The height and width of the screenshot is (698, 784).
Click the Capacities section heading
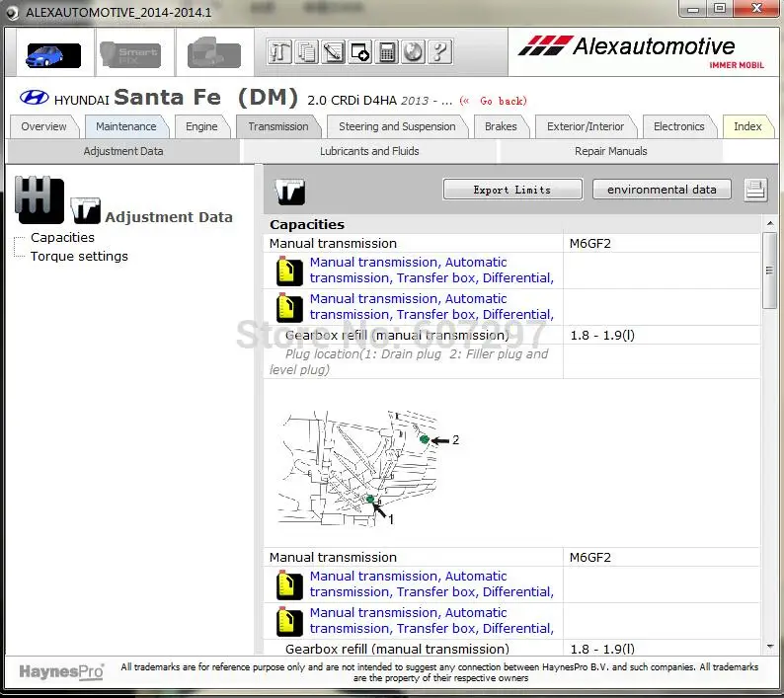tap(307, 224)
